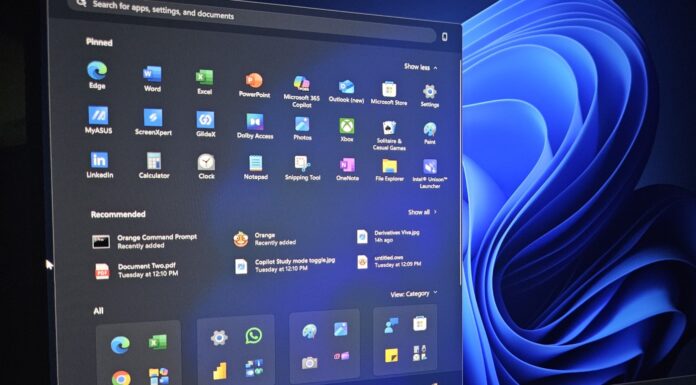Launch the Xbox app

click(347, 130)
